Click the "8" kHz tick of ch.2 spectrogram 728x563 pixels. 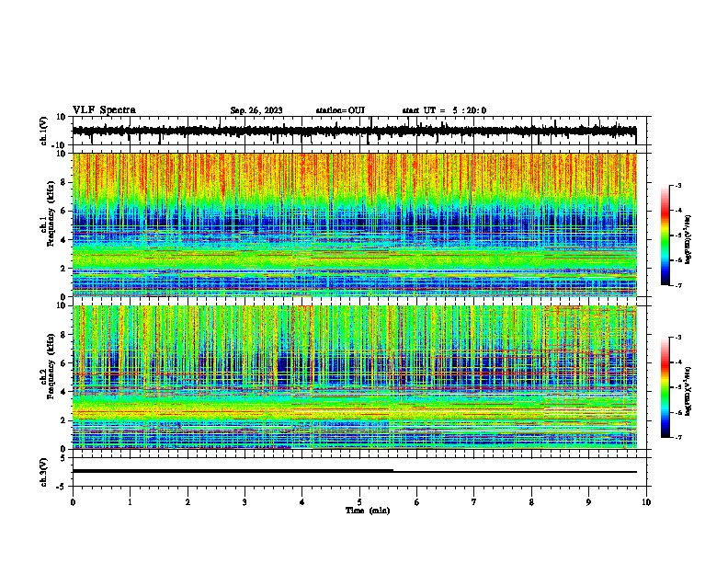pos(63,335)
